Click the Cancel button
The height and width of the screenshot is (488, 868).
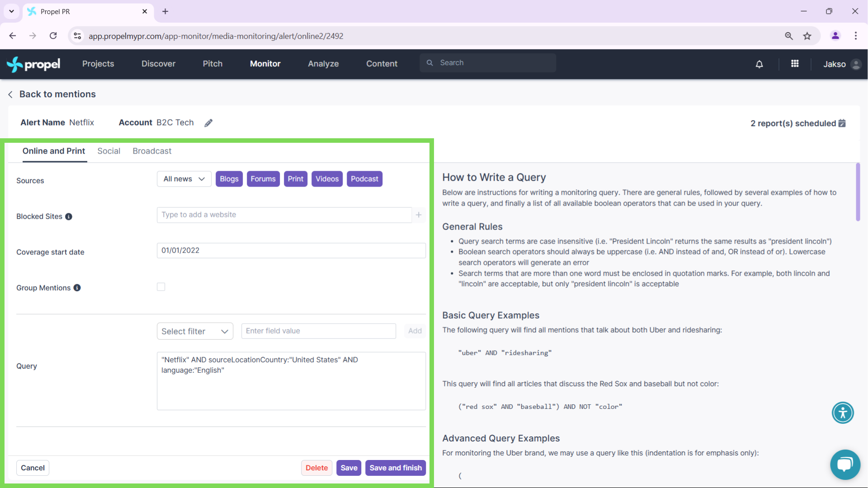[x=33, y=468]
